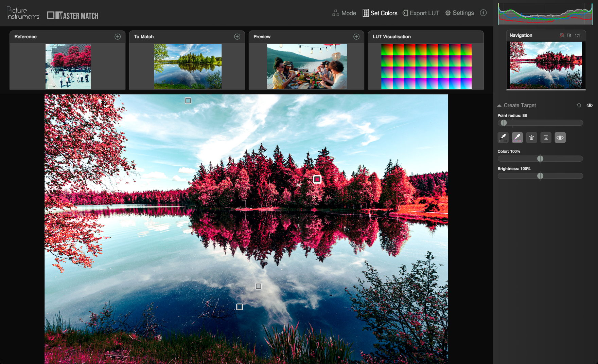Image resolution: width=598 pixels, height=364 pixels.
Task: Click the trash icon to delete points
Action: (x=531, y=138)
